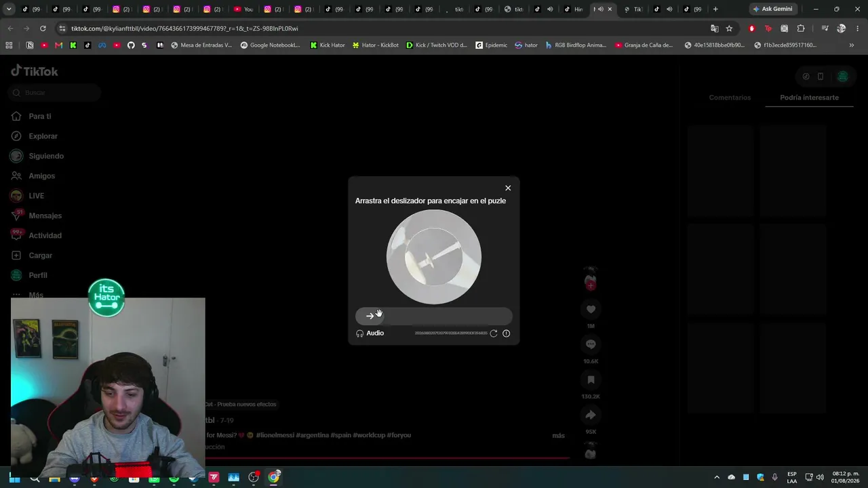Open Google Chrome from the taskbar
Viewport: 868px width, 488px height.
(273, 478)
